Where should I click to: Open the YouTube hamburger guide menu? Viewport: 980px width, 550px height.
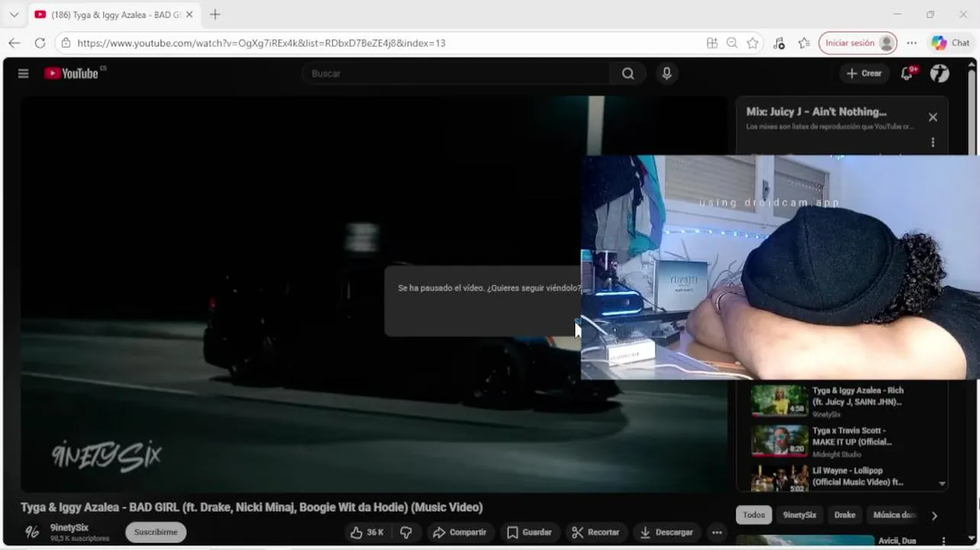(24, 73)
